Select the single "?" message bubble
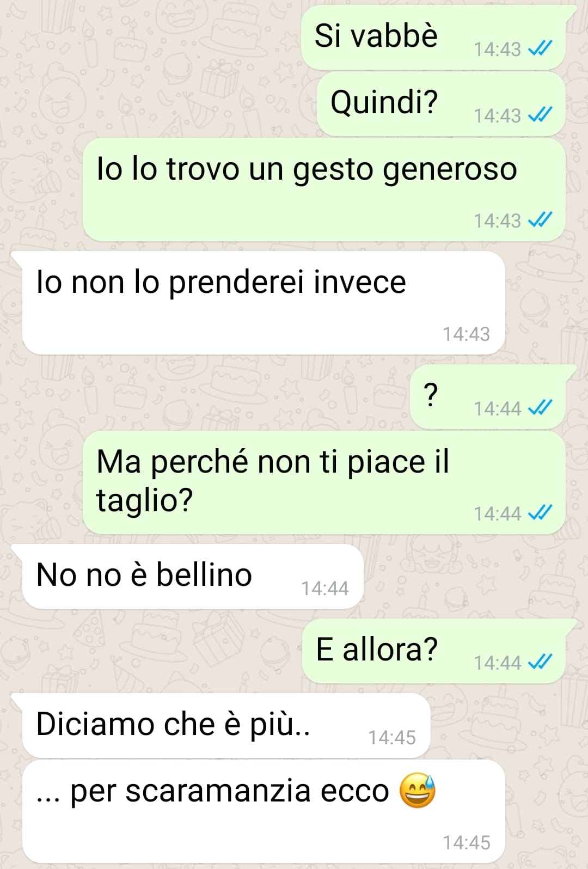The image size is (588, 869). [x=488, y=397]
